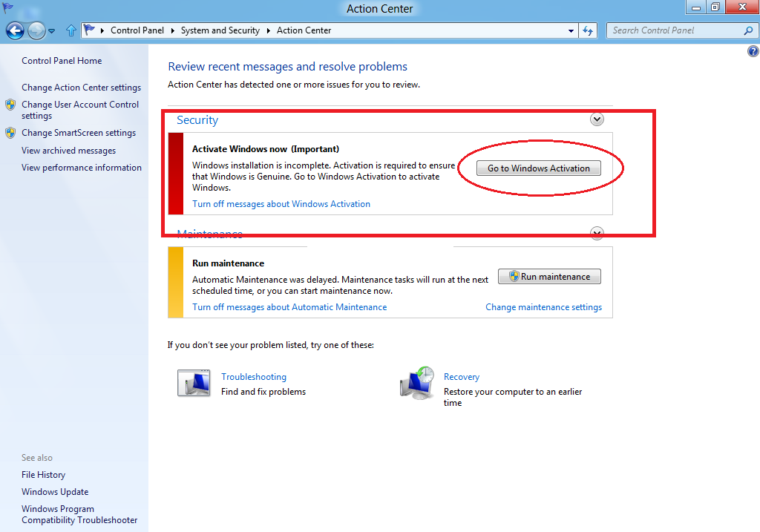The height and width of the screenshot is (532, 760).
Task: Close the Action Center window
Action: point(742,7)
